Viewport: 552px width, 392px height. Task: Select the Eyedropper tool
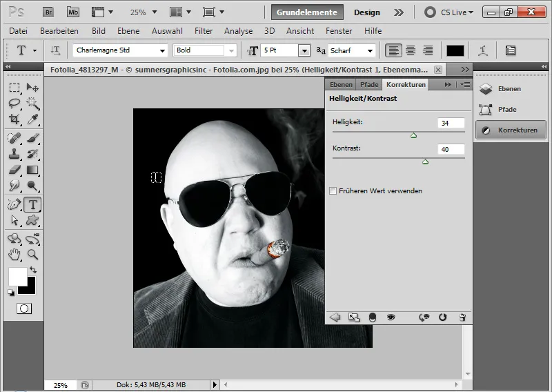point(32,119)
